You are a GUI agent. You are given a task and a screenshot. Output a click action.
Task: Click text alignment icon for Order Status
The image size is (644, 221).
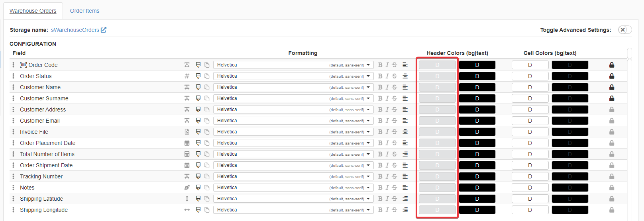(405, 76)
